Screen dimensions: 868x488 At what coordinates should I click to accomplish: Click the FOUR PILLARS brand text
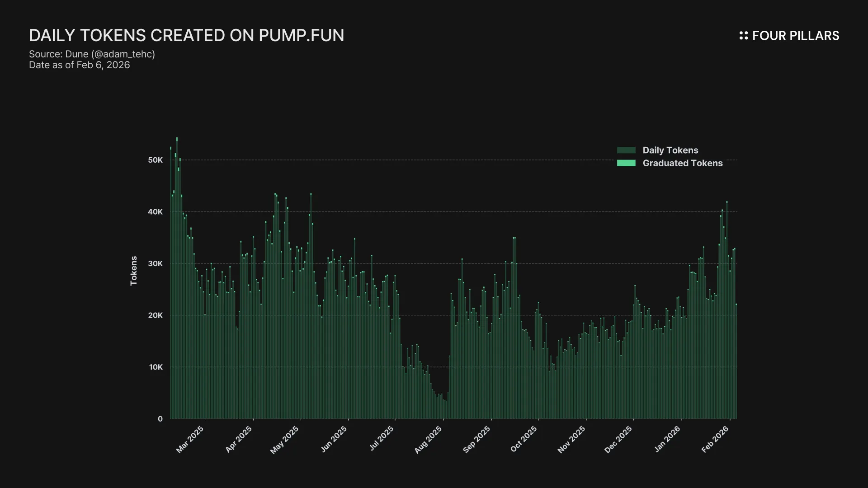click(795, 36)
